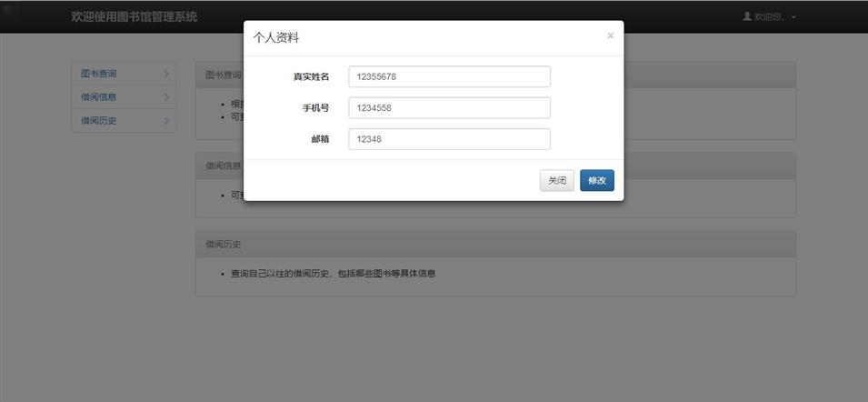The width and height of the screenshot is (868, 402).
Task: Click the 手机号 label
Action: (315, 108)
